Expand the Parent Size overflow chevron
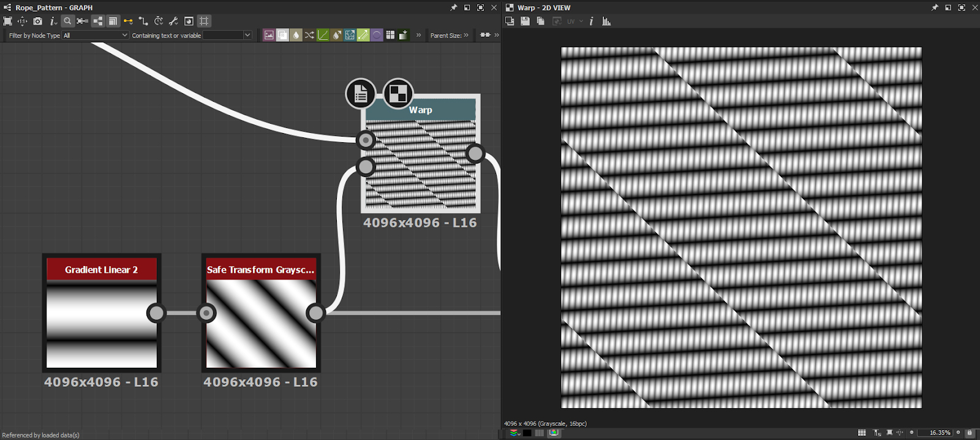Viewport: 980px width, 440px height. click(x=466, y=35)
